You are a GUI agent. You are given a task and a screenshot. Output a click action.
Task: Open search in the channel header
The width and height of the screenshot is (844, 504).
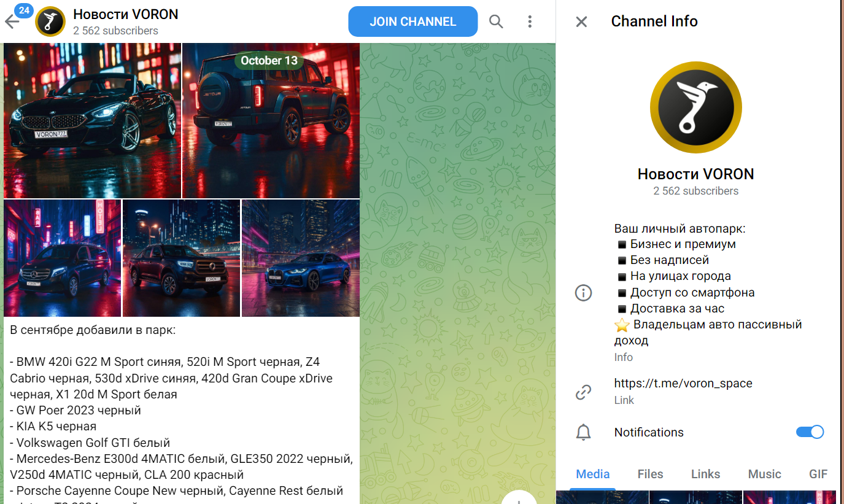(x=496, y=21)
